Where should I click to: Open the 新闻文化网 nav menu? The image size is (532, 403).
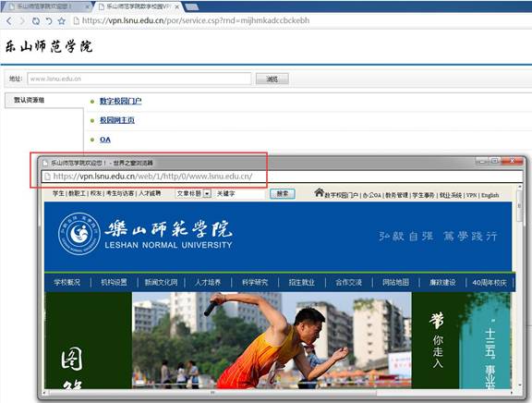161,282
